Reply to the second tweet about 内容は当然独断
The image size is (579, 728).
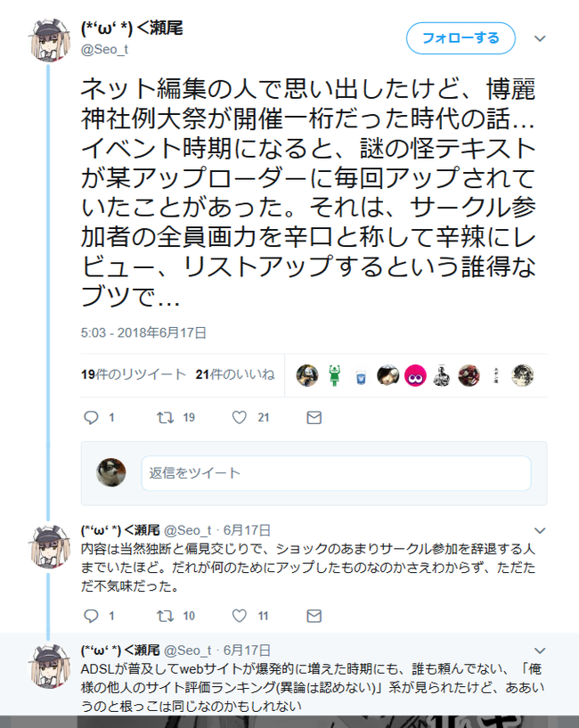point(91,616)
